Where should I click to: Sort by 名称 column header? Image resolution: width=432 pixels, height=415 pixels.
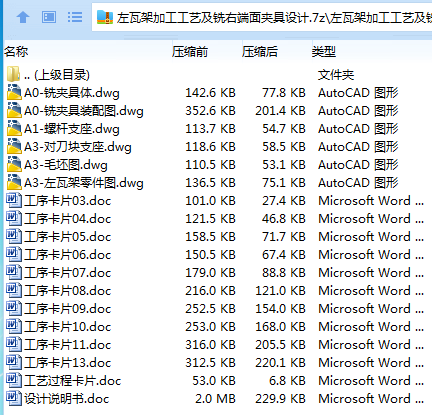(16, 52)
